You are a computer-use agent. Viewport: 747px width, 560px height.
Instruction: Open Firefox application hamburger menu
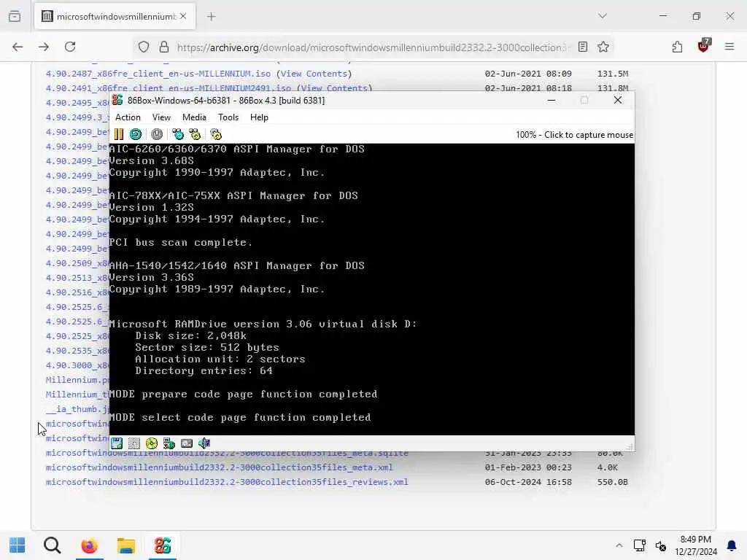click(729, 47)
